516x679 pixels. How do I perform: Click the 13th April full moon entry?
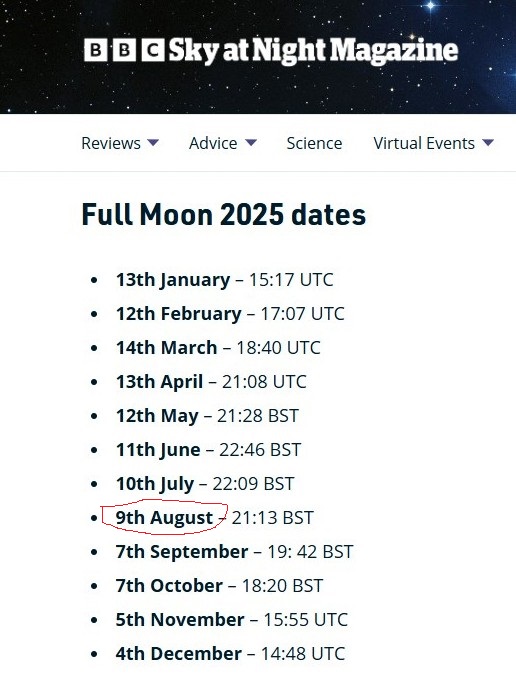[211, 382]
